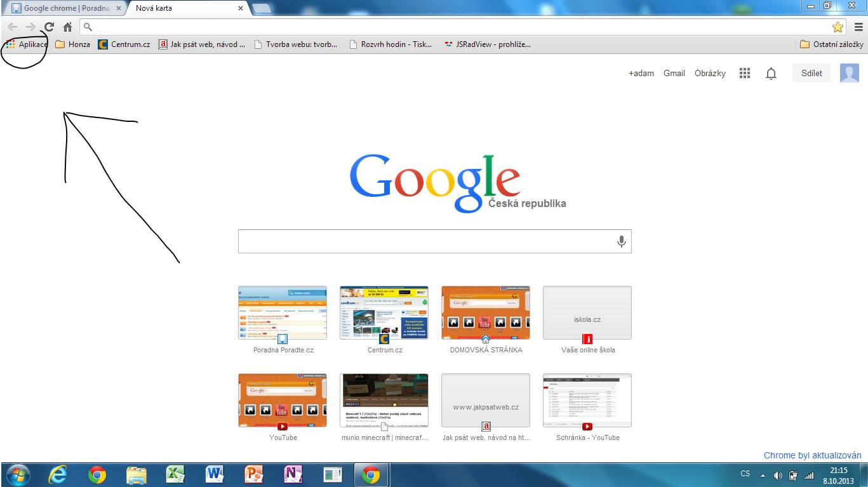Open the volume speaker tray icon

pos(778,475)
